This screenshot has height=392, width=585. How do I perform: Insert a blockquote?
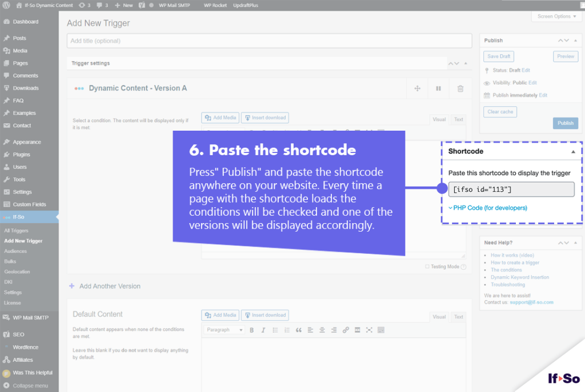pyautogui.click(x=298, y=330)
